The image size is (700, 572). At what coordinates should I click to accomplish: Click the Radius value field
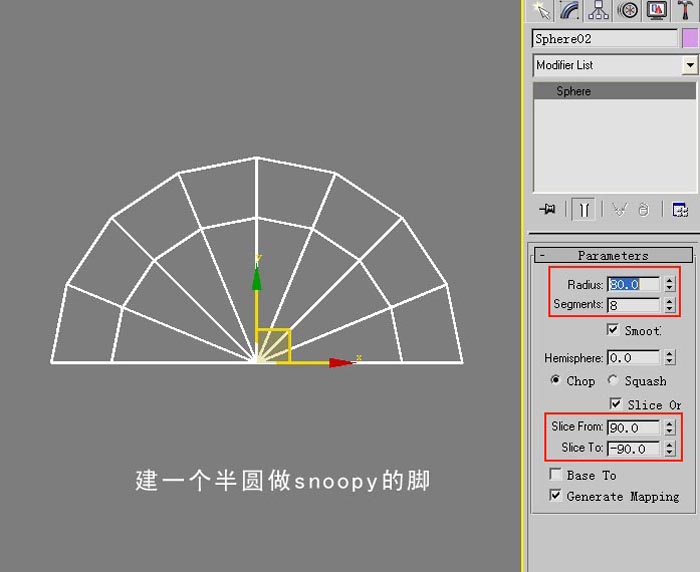(x=633, y=284)
